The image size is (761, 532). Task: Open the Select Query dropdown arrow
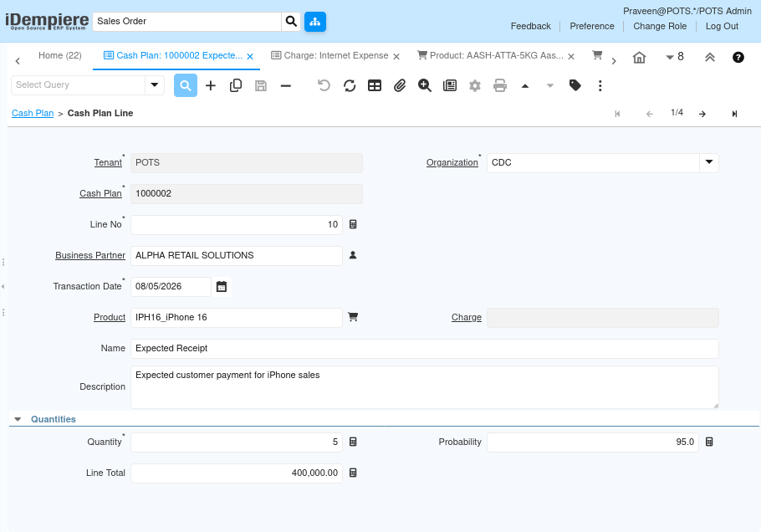pos(155,85)
